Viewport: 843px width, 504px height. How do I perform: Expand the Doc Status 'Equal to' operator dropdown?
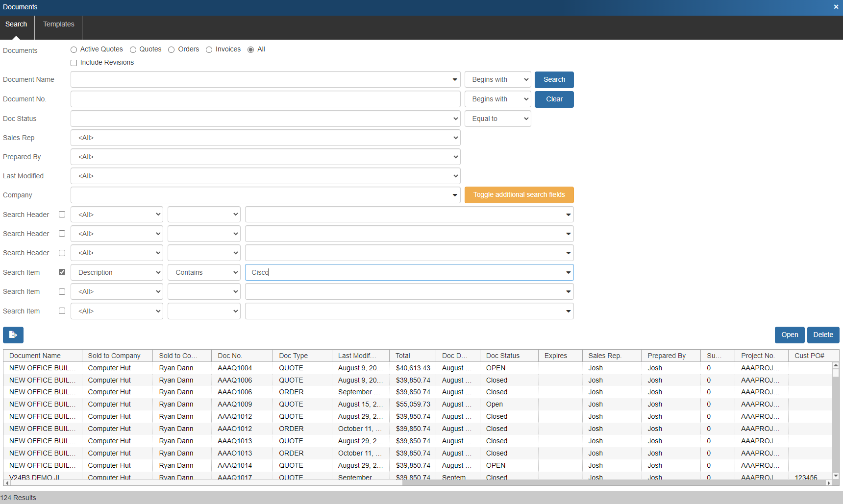(x=497, y=119)
